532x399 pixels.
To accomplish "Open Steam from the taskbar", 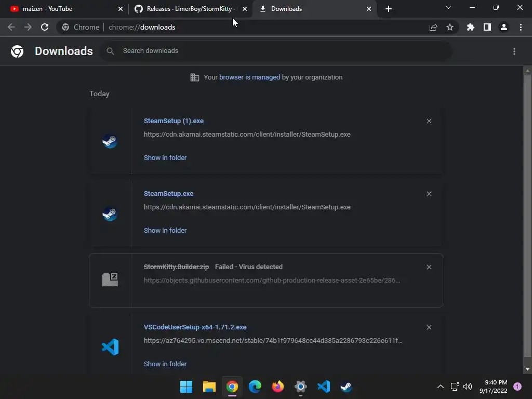I will point(347,387).
